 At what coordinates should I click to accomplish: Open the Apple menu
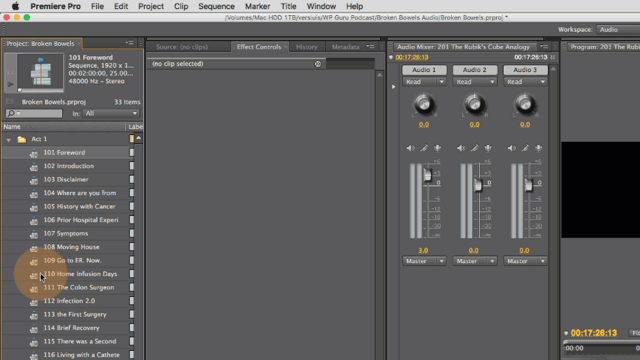tap(16, 6)
